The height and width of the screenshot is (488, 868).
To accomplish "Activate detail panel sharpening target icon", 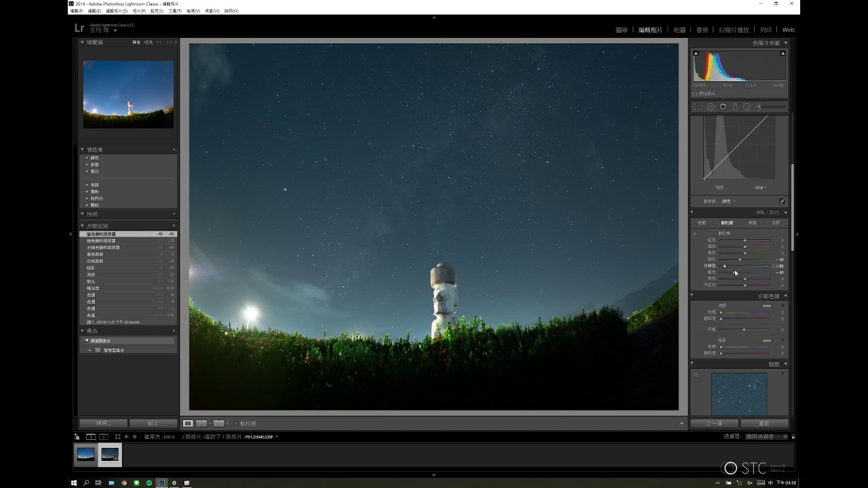I will [x=696, y=374].
